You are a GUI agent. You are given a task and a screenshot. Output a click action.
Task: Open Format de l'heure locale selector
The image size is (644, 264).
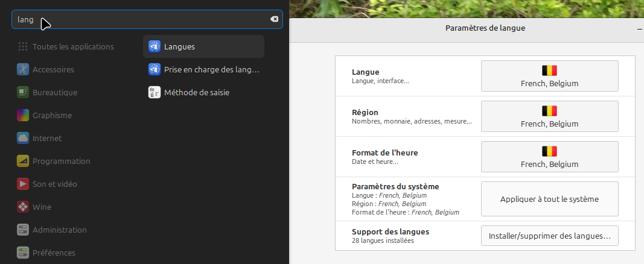[549, 157]
